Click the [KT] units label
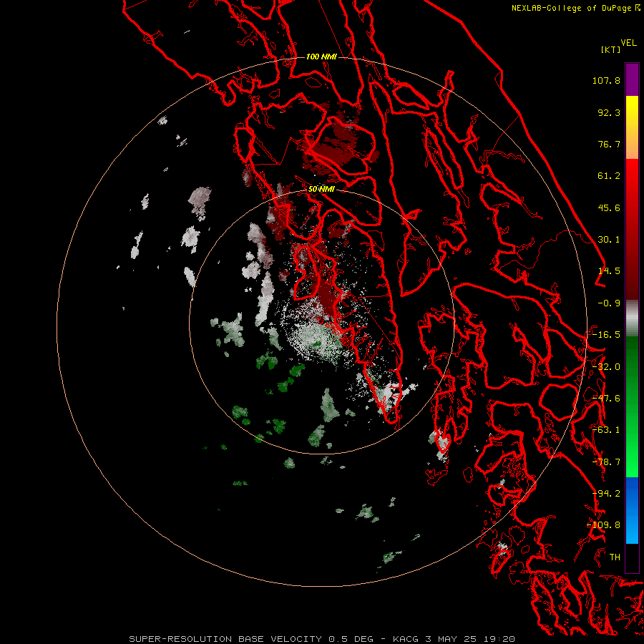The image size is (644, 644). 611,49
